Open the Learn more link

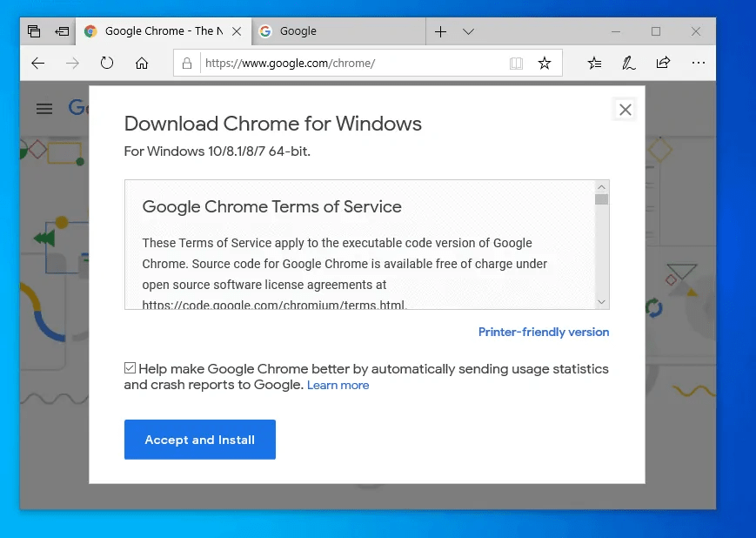[338, 385]
